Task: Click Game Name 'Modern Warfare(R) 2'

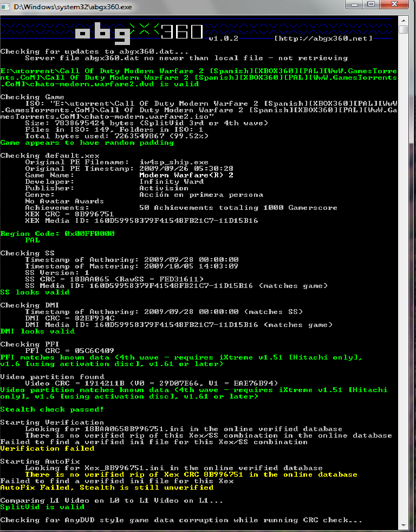Action: (x=186, y=175)
